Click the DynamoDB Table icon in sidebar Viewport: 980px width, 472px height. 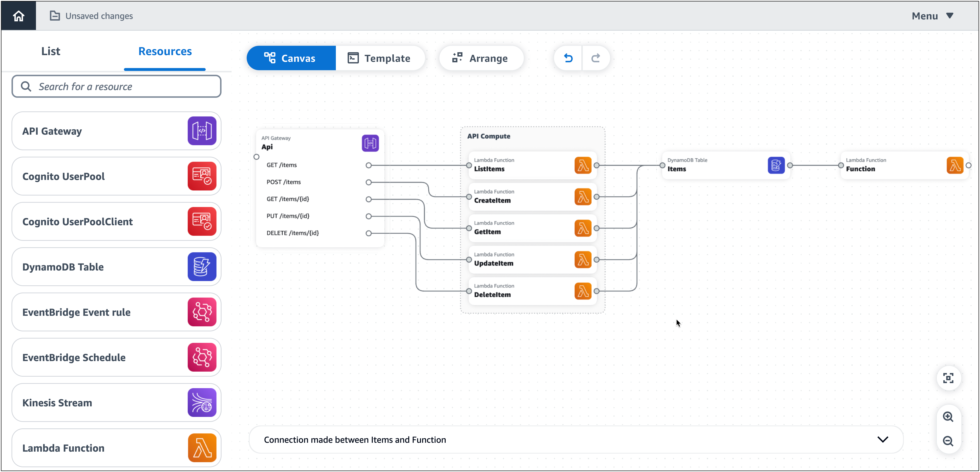pos(202,267)
